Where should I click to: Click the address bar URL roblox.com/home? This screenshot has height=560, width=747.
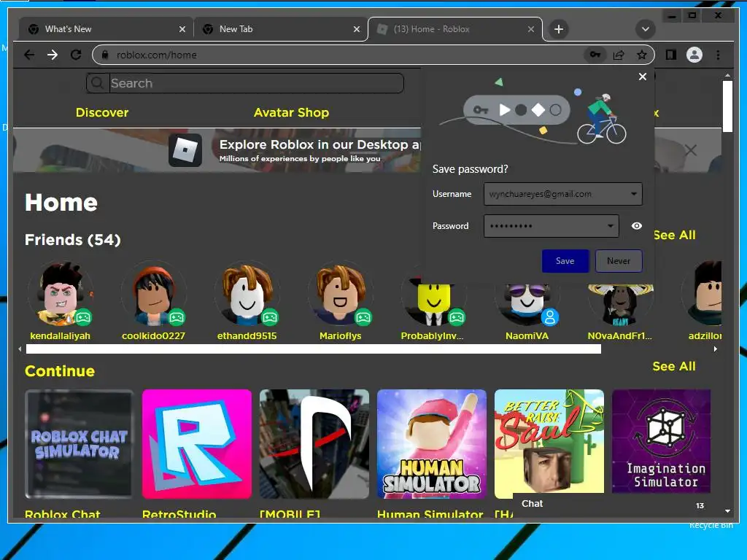(156, 55)
